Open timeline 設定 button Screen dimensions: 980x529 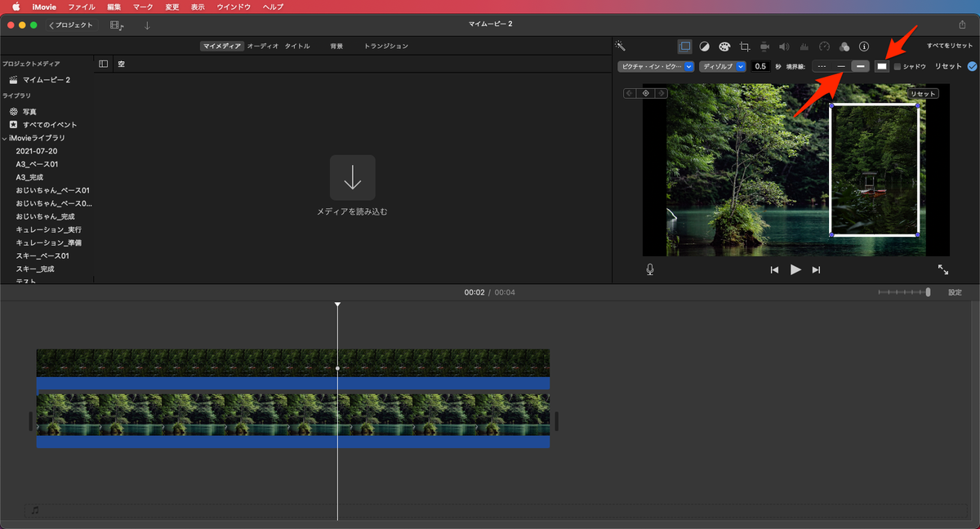pos(955,292)
